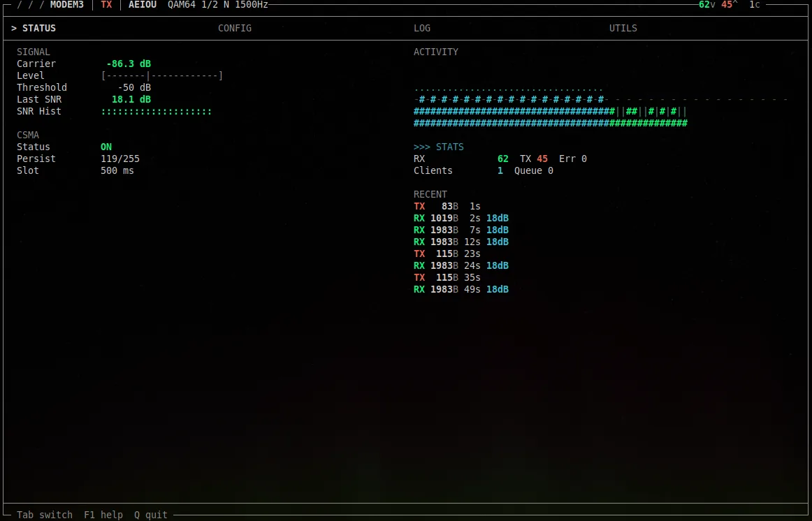Viewport: 812px width, 521px height.
Task: Click the RECENT section heading
Action: pos(430,195)
